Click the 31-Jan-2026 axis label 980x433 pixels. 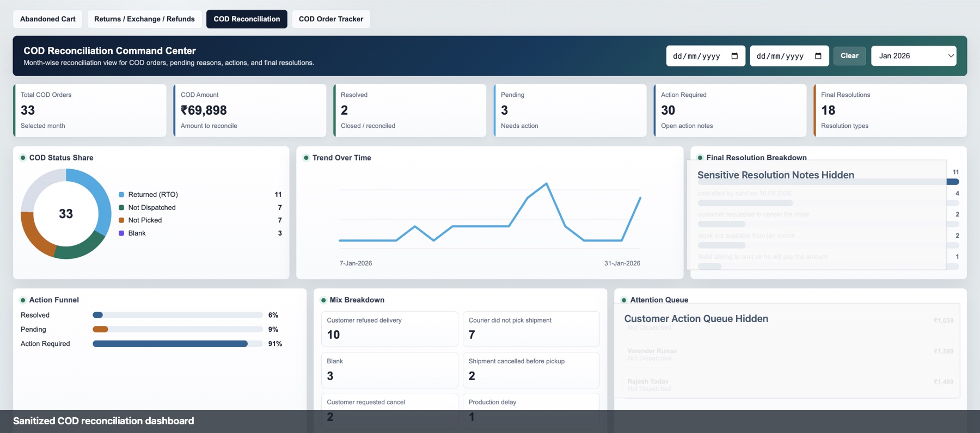(x=622, y=263)
